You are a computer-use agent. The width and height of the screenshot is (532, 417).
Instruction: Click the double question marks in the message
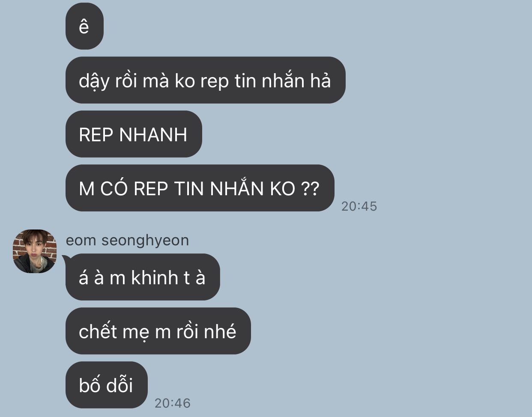click(x=310, y=188)
